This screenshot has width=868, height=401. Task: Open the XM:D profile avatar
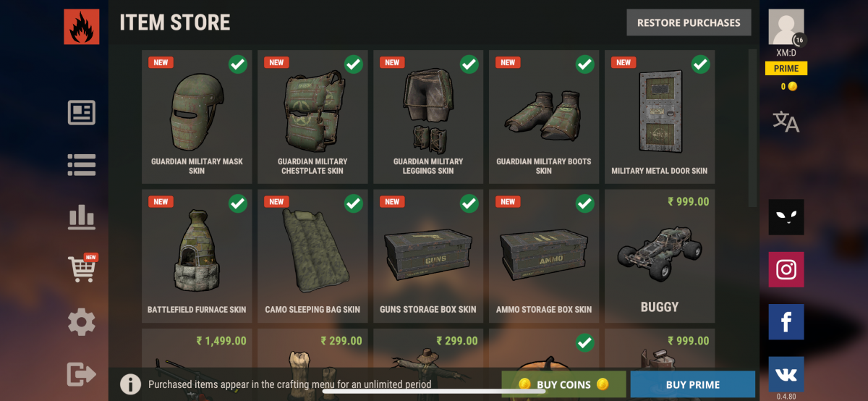point(786,28)
